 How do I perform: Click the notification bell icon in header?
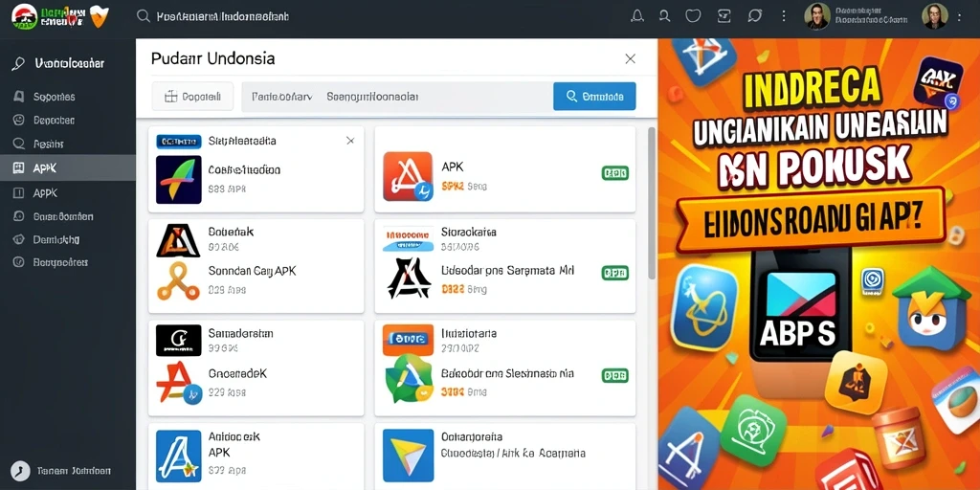636,15
